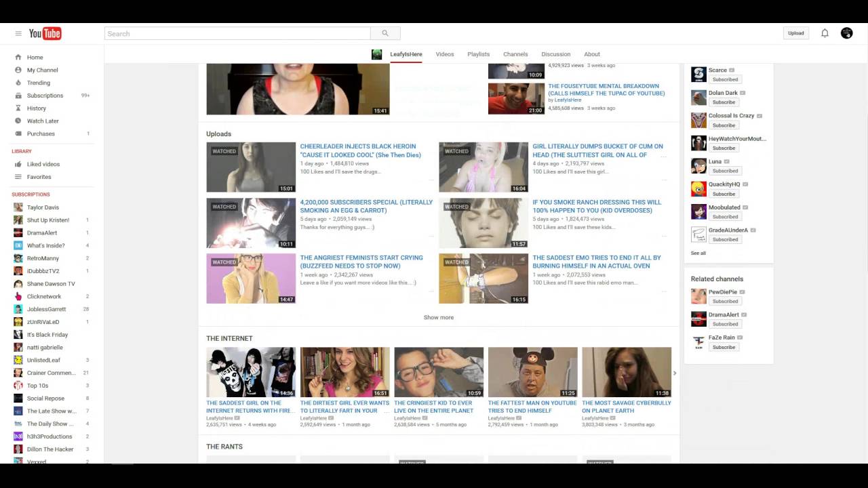
Task: Click PewDiePie related channel avatar
Action: pos(698,296)
